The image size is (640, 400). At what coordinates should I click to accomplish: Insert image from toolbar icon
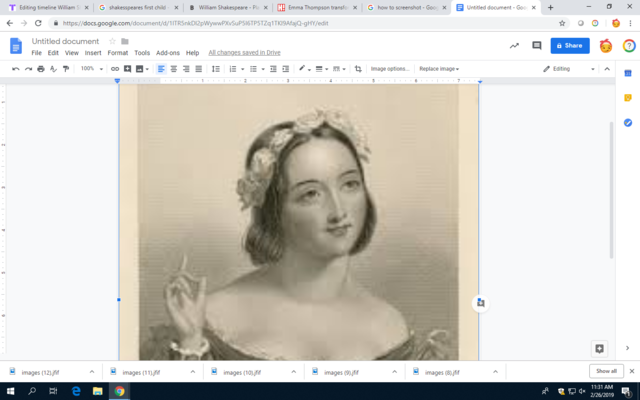click(140, 69)
